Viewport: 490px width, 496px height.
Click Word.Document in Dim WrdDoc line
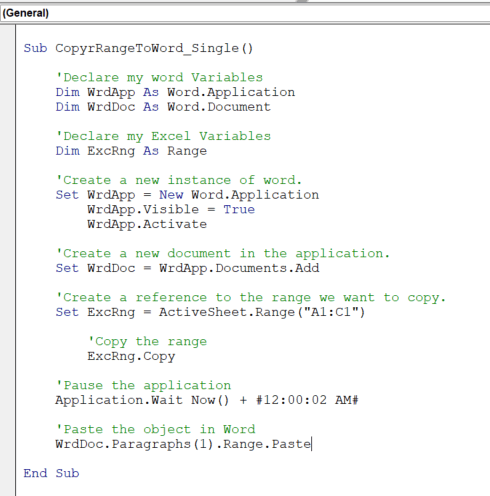219,107
